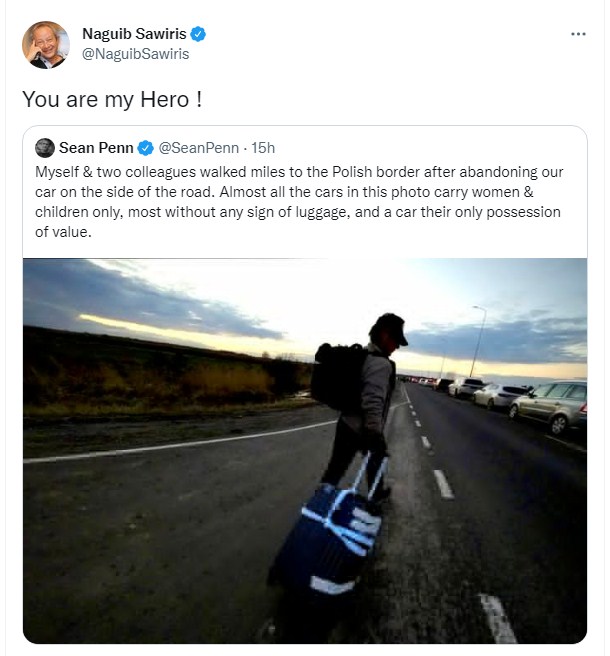Click the street lamp in the photo

478,338
